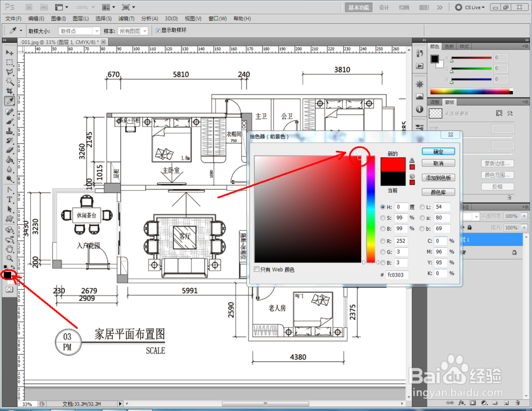
Task: Select the Magic Wand tool
Action: click(x=10, y=81)
